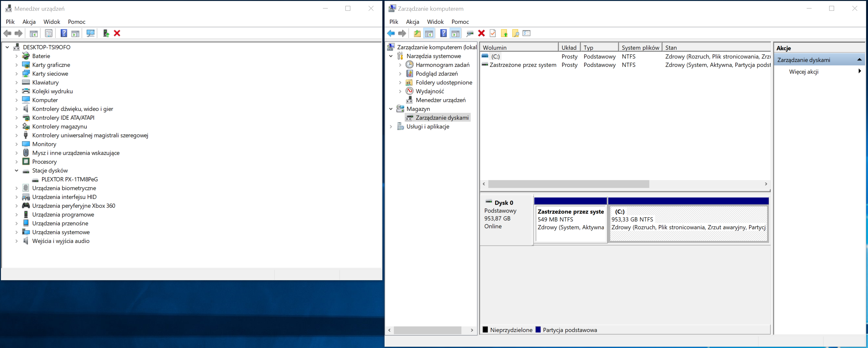Click console tree horizontal scrollbar thumb
Screen dimensions: 868x348
tap(427, 330)
